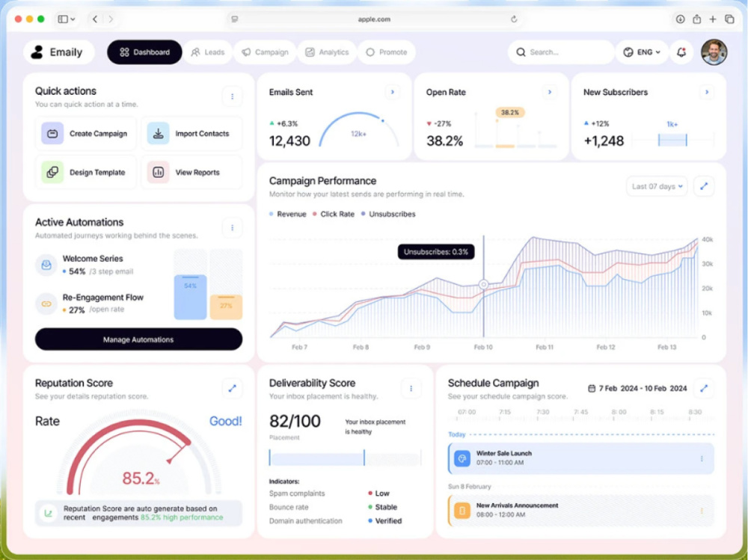748x560 pixels.
Task: Click the Manage Automations button
Action: point(138,339)
